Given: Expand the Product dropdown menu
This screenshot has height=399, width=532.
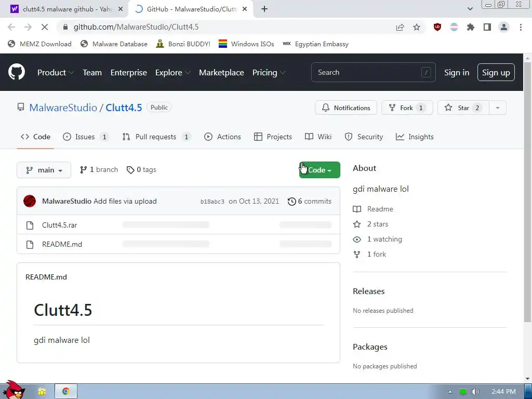Looking at the screenshot, I should click(x=56, y=73).
